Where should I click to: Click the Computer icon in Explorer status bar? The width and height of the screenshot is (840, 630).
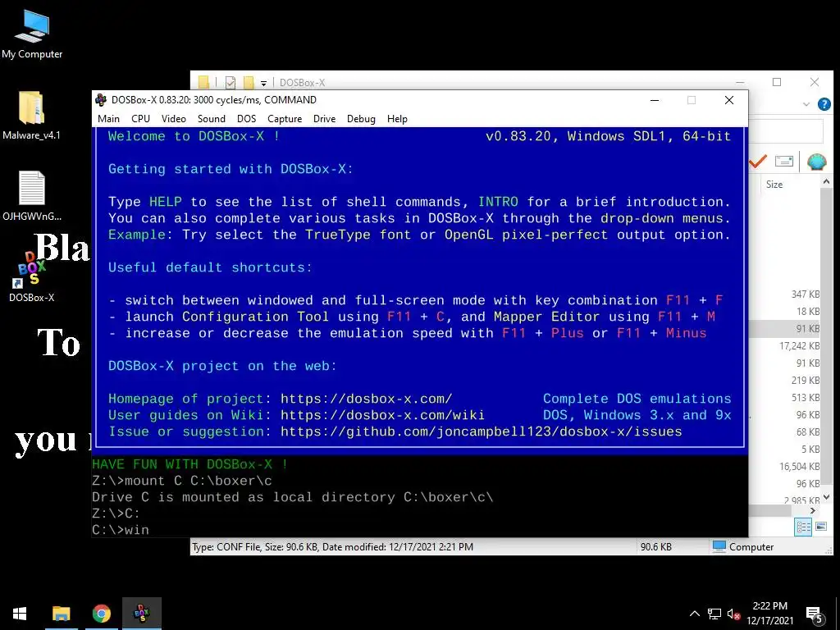[x=719, y=546]
